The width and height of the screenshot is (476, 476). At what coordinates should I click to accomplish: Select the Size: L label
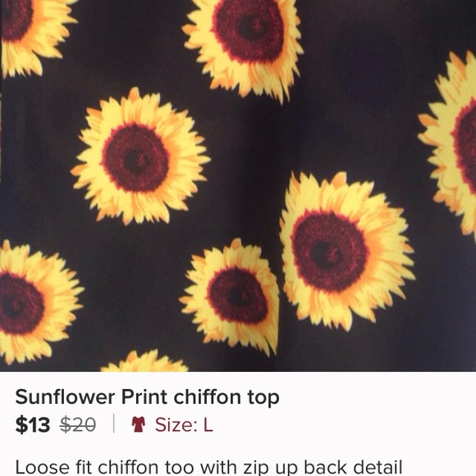[x=184, y=424]
